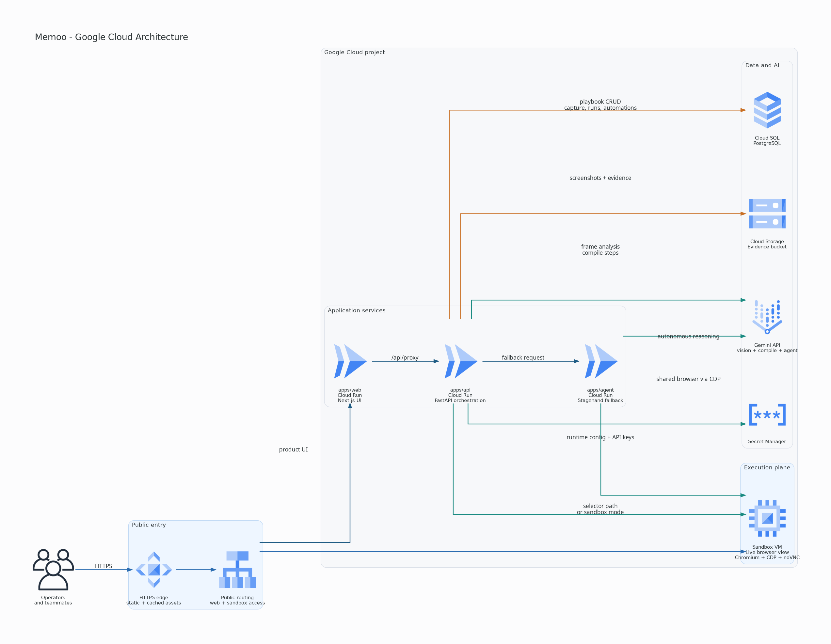The image size is (831, 644).
Task: Select the fallback request arrow label
Action: [x=523, y=357]
